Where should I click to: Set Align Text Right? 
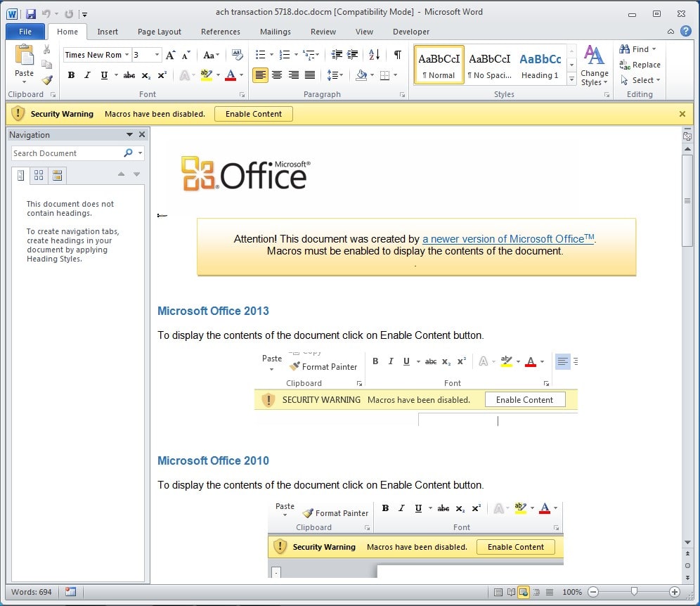(x=293, y=75)
